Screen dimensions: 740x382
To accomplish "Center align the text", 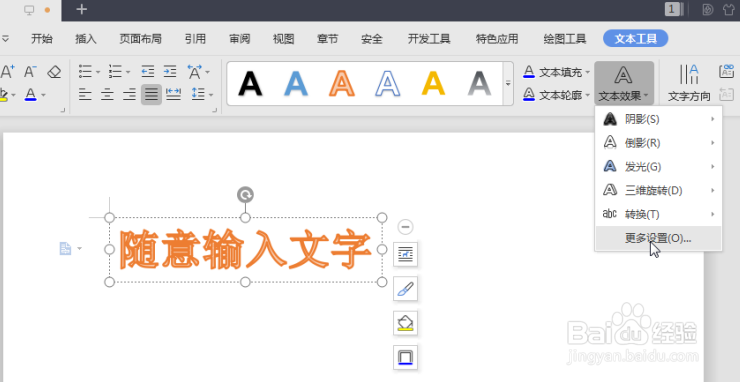I will coord(107,94).
